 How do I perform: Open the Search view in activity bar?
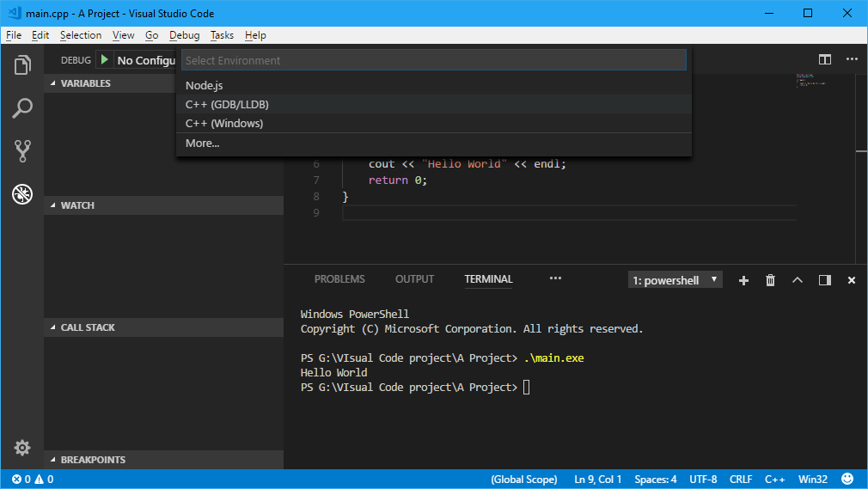pyautogui.click(x=22, y=108)
